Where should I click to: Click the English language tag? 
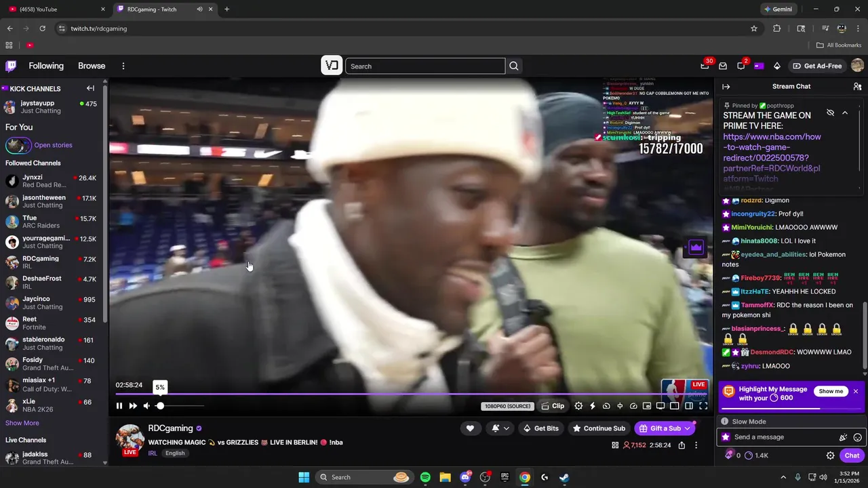pos(175,453)
